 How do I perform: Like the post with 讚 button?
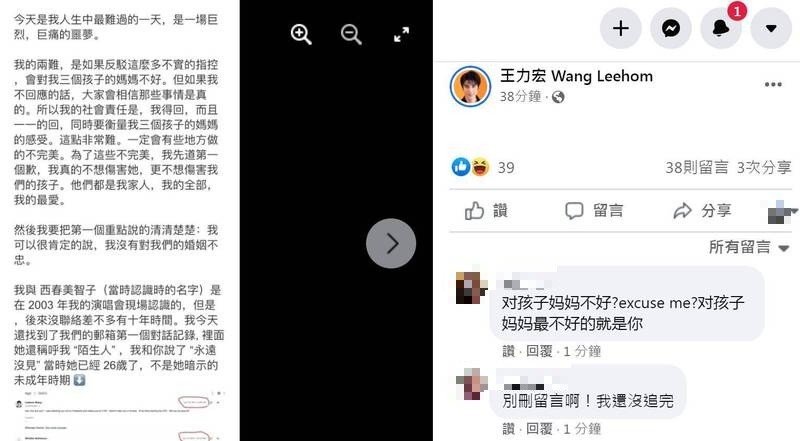(x=486, y=210)
